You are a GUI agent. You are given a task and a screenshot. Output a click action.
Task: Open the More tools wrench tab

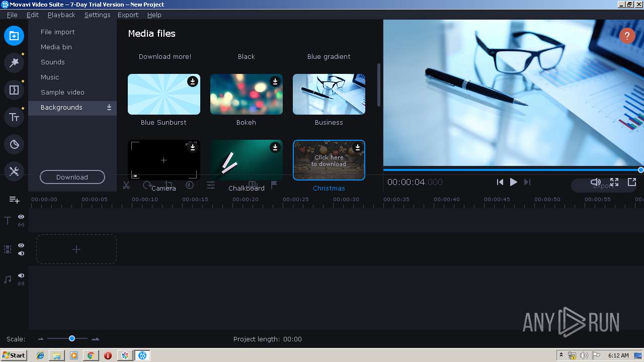tap(14, 171)
